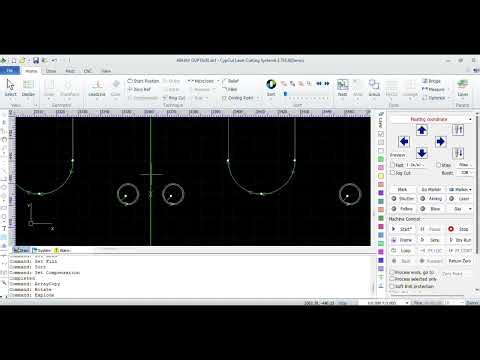Toggle the Shutter button
Viewport: 480px width, 360px height.
click(403, 198)
